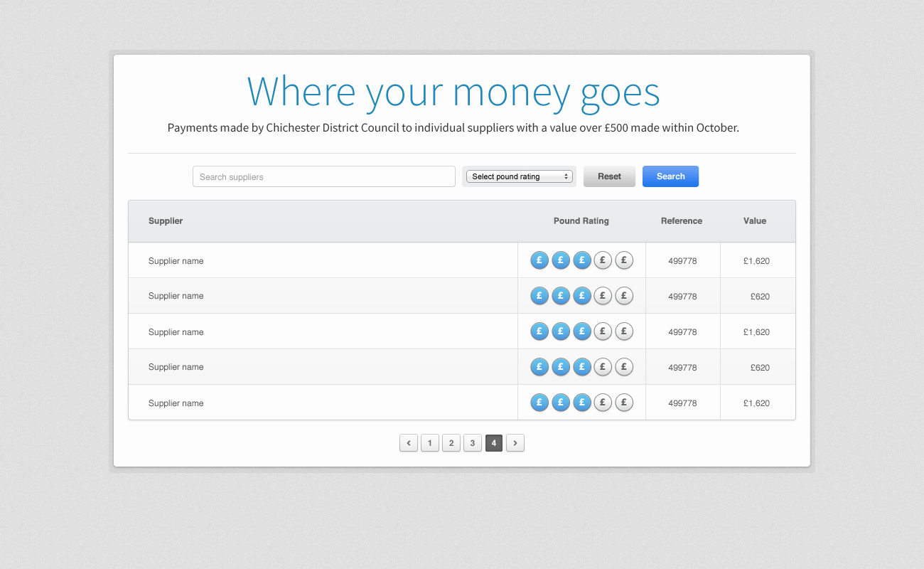Click the blue Search button

(x=670, y=176)
